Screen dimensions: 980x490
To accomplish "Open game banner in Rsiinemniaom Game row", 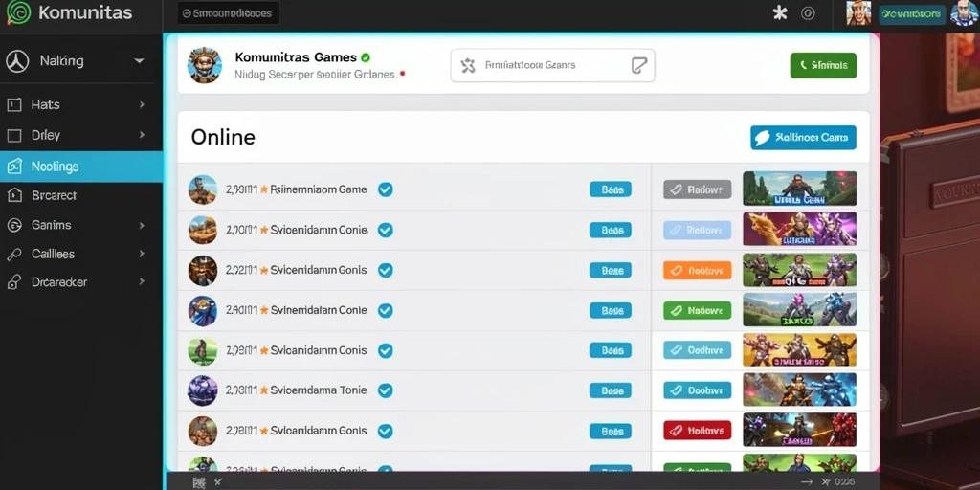I will (x=799, y=189).
